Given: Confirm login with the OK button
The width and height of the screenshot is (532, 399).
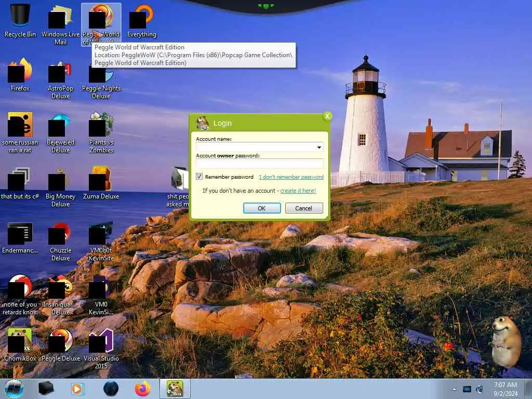Looking at the screenshot, I should tap(262, 208).
